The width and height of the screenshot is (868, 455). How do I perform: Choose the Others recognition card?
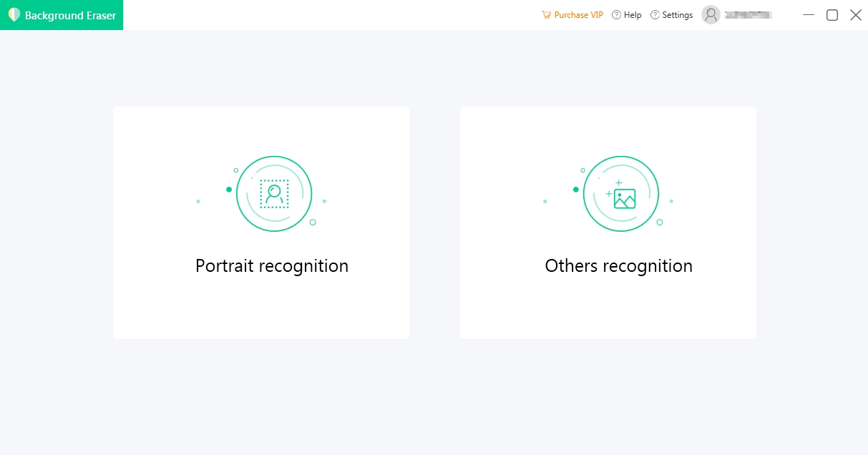[x=608, y=308]
